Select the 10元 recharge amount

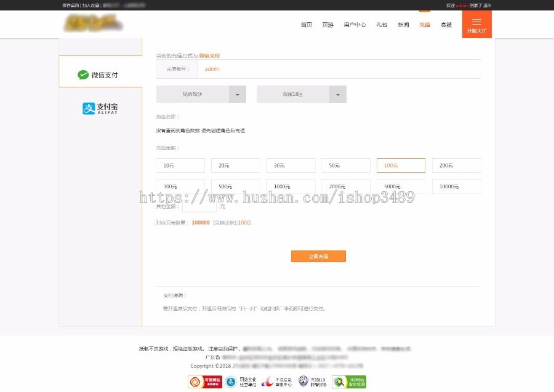(x=180, y=165)
